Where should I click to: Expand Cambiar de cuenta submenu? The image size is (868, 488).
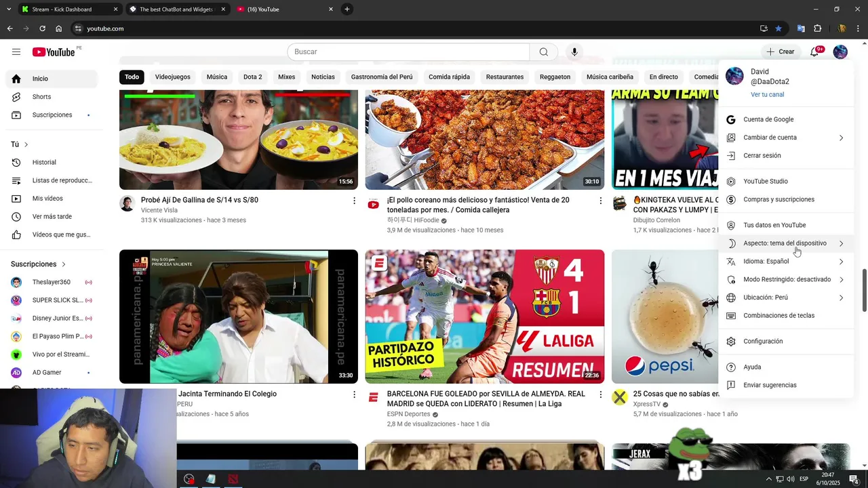tap(786, 138)
